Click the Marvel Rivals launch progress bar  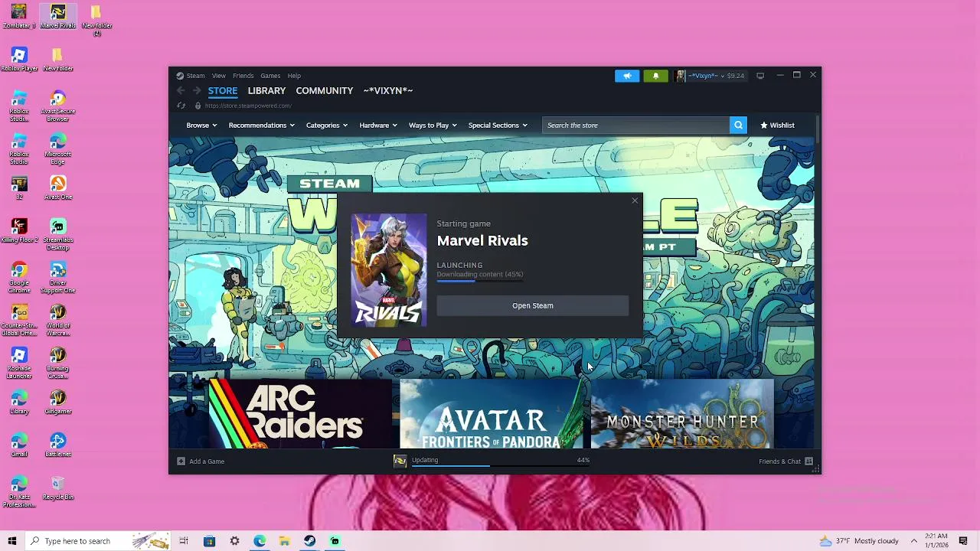(x=480, y=281)
